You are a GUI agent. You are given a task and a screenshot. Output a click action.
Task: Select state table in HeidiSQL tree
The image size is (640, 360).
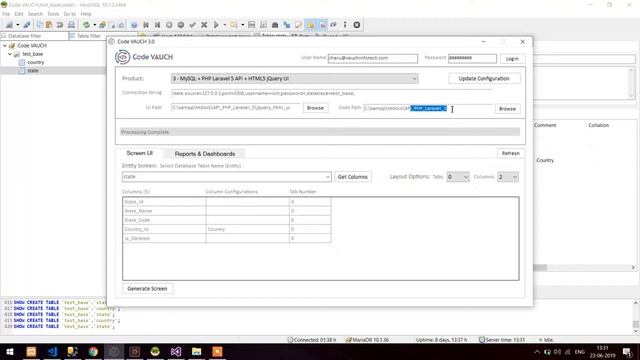pos(33,71)
